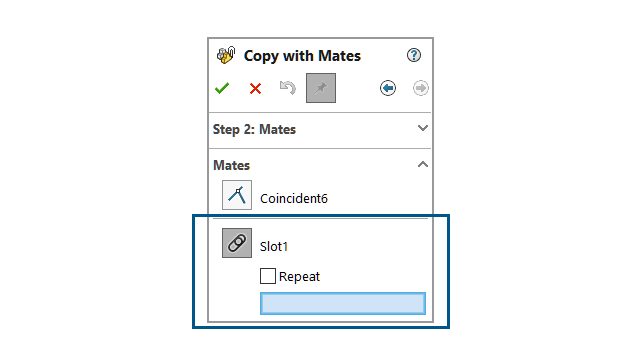Click the grayed next arrow icon

pos(420,88)
